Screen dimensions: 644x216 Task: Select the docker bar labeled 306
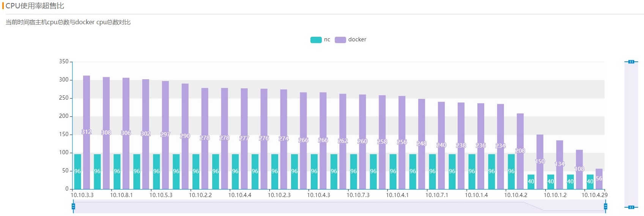[126, 133]
